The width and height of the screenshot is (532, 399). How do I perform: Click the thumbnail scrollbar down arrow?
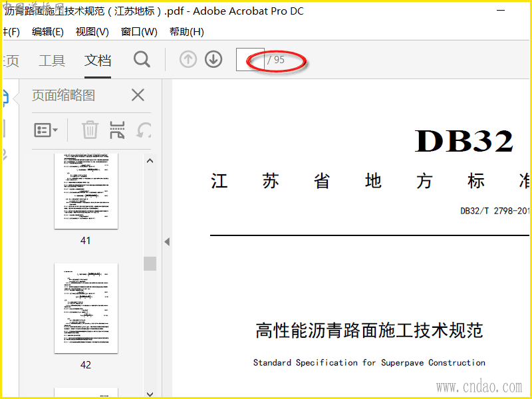[150, 394]
